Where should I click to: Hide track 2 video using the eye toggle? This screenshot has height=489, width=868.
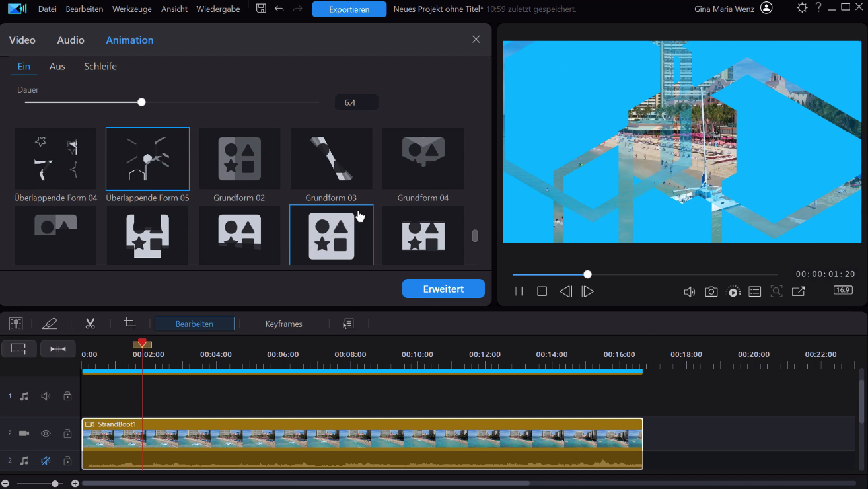45,433
